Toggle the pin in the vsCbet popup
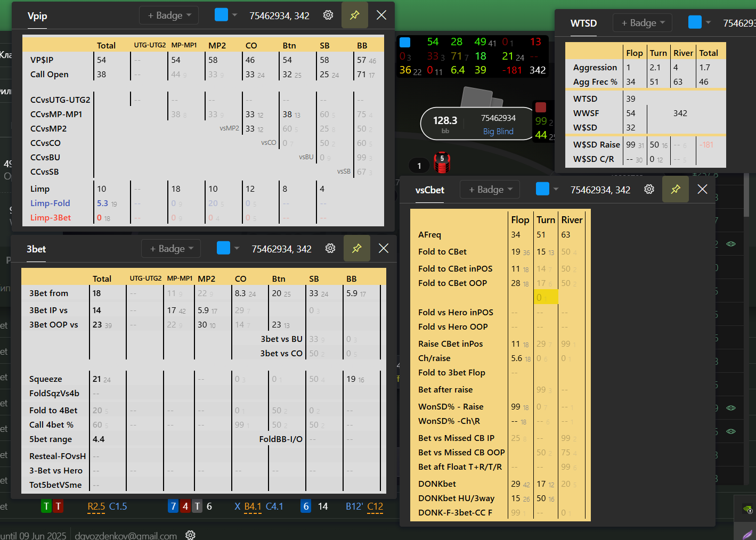Viewport: 756px width, 540px height. click(676, 189)
